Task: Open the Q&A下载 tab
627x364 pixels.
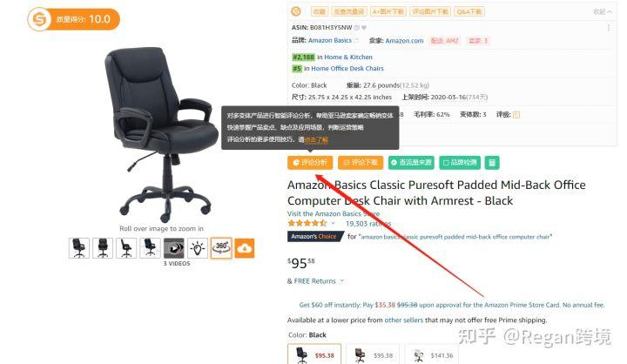Action: point(469,11)
